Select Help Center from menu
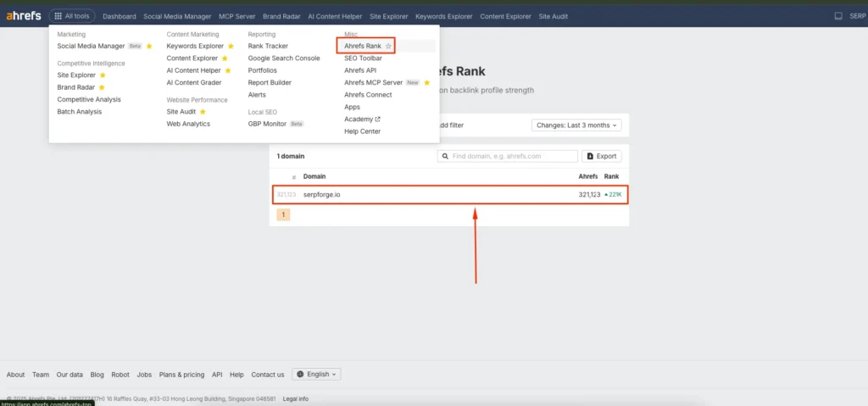Image resolution: width=868 pixels, height=406 pixels. [x=363, y=131]
